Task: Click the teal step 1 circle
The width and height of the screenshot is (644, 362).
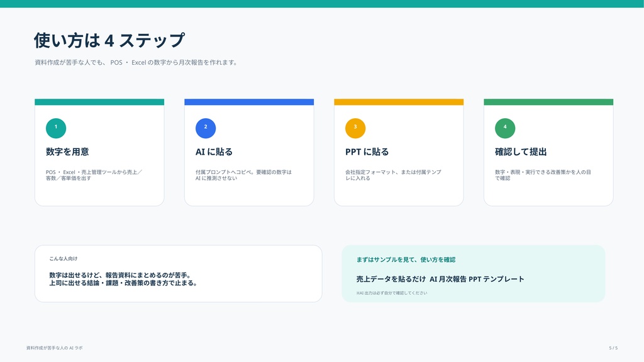Action: [x=56, y=128]
